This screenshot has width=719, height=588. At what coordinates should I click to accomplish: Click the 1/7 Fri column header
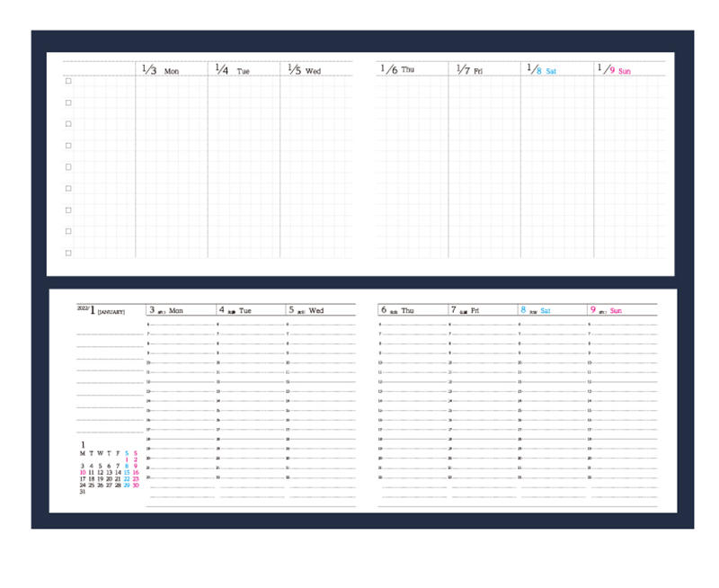point(469,69)
